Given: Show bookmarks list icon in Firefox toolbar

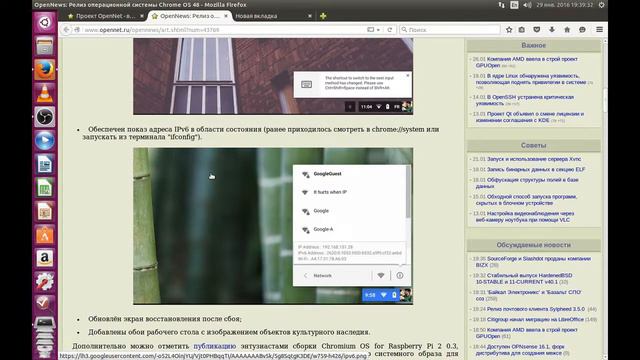Looking at the screenshot, I should (x=522, y=29).
